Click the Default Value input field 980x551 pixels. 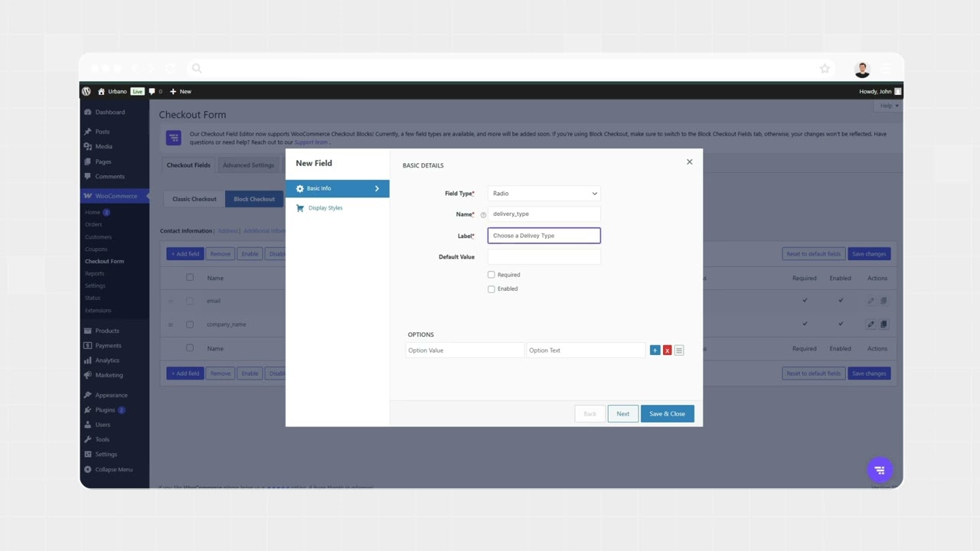pyautogui.click(x=544, y=257)
